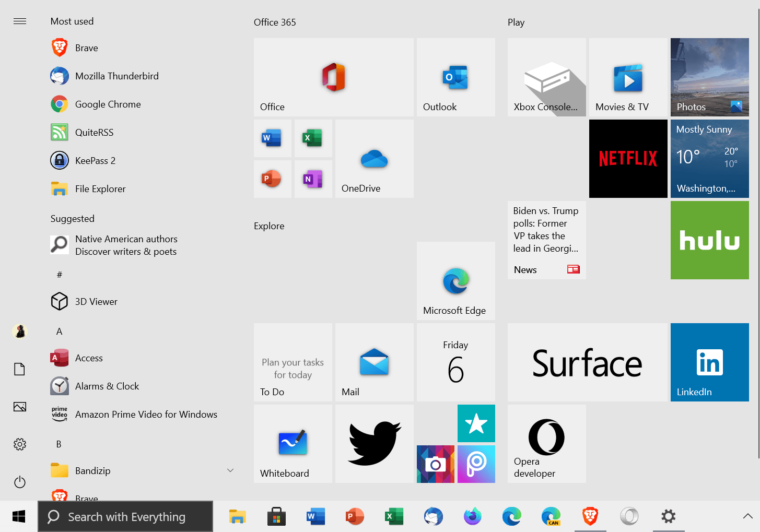The width and height of the screenshot is (760, 532).
Task: Open Documents from the Start sidebar
Action: [20, 369]
